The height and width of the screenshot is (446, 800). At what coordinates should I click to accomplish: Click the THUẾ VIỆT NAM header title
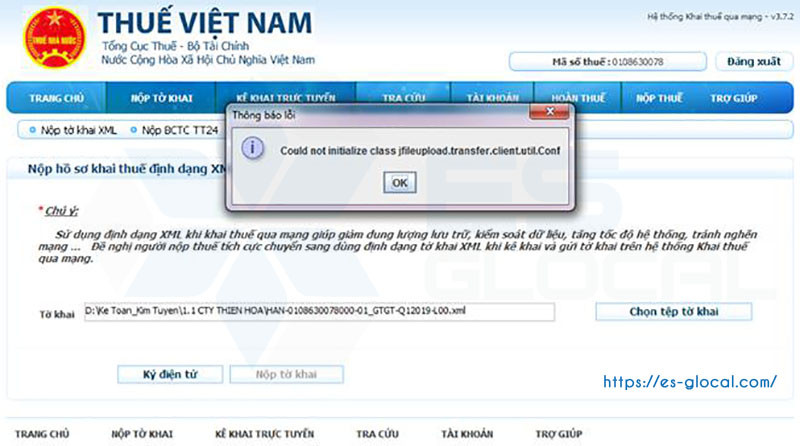(x=205, y=23)
